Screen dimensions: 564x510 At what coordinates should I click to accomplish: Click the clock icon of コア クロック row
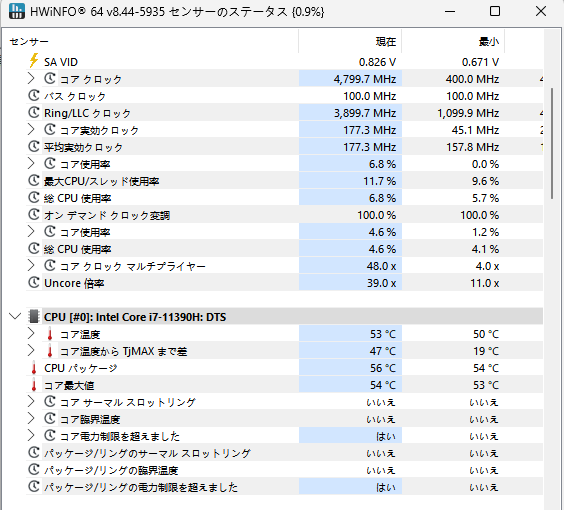[x=50, y=78]
